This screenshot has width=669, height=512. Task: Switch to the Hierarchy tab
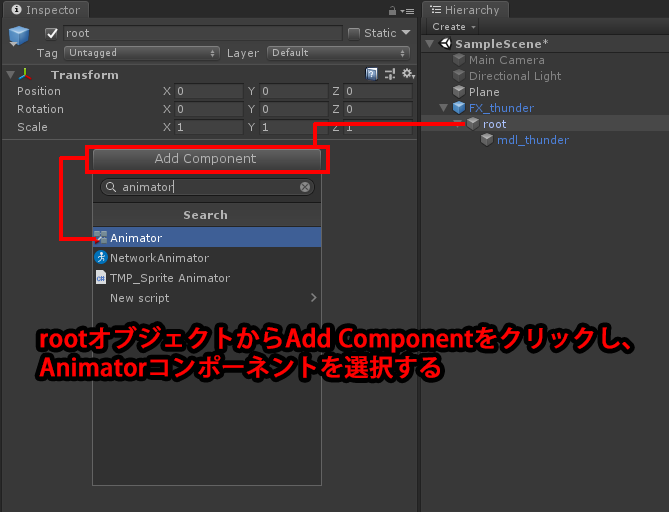point(465,10)
